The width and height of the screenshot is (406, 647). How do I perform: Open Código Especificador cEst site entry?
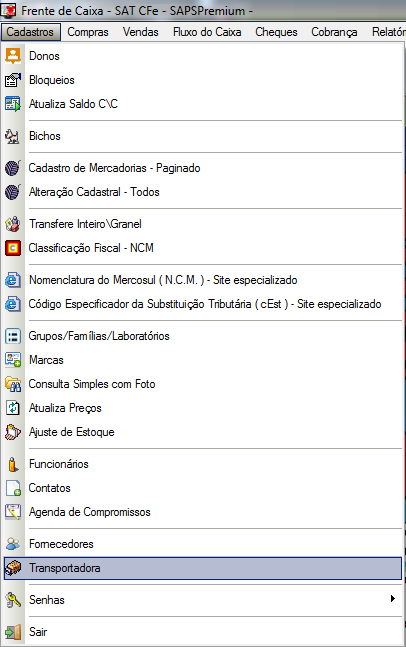pyautogui.click(x=203, y=304)
